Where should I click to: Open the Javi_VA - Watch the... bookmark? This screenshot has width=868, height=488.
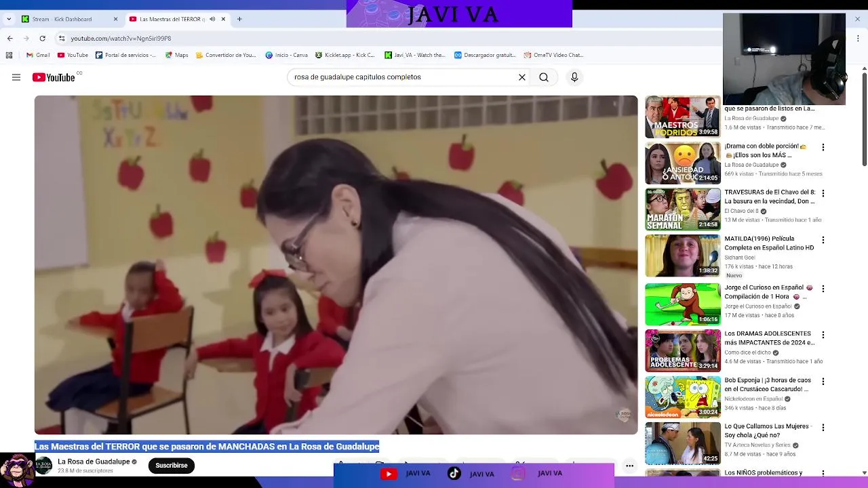pyautogui.click(x=415, y=55)
